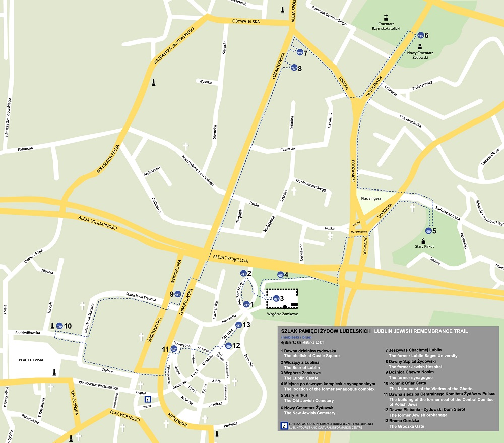Click the blue info icon near Koźla street
The image size is (504, 443).
(x=148, y=399)
